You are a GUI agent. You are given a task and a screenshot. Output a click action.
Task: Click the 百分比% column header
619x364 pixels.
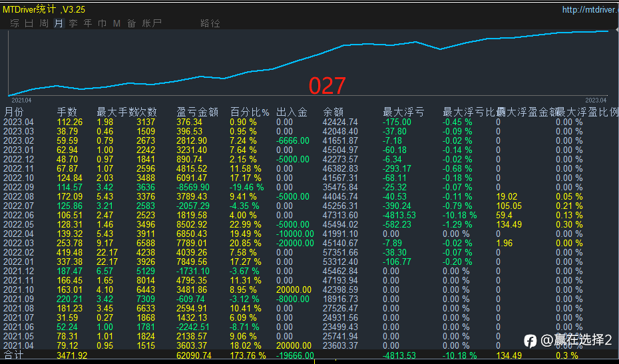250,112
